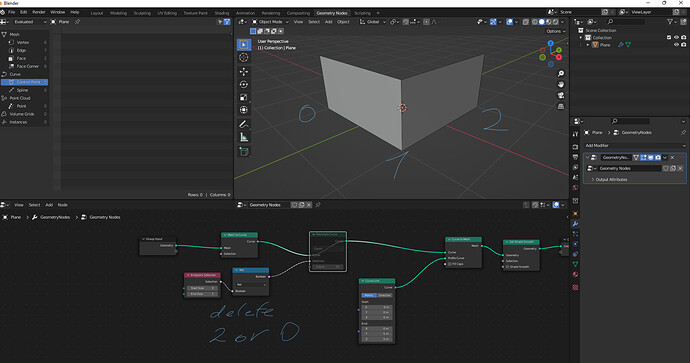The height and width of the screenshot is (363, 690).
Task: Adjust End Size field on Endpoint Selection node
Action: coord(202,293)
